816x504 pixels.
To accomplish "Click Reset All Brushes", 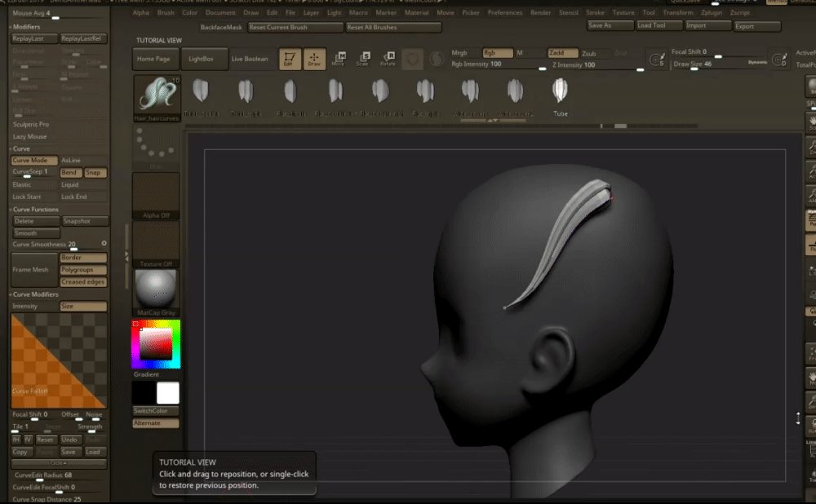I will (x=393, y=27).
